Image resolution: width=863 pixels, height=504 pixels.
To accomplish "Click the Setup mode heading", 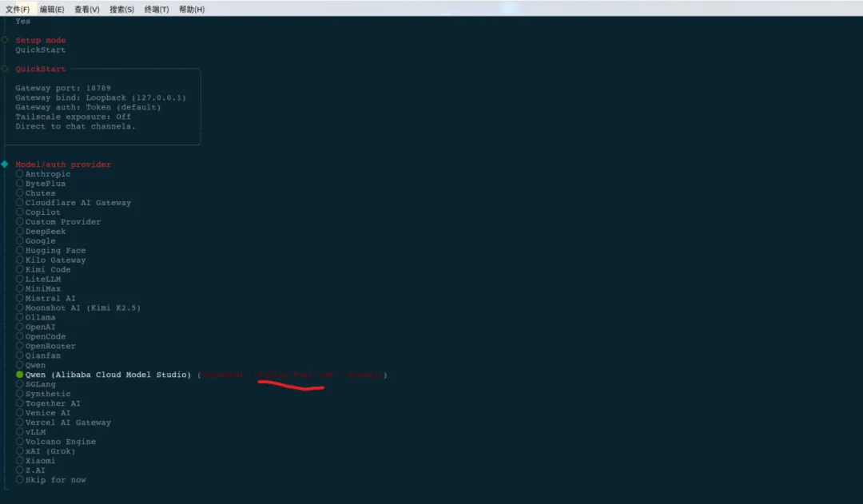I will pos(41,40).
